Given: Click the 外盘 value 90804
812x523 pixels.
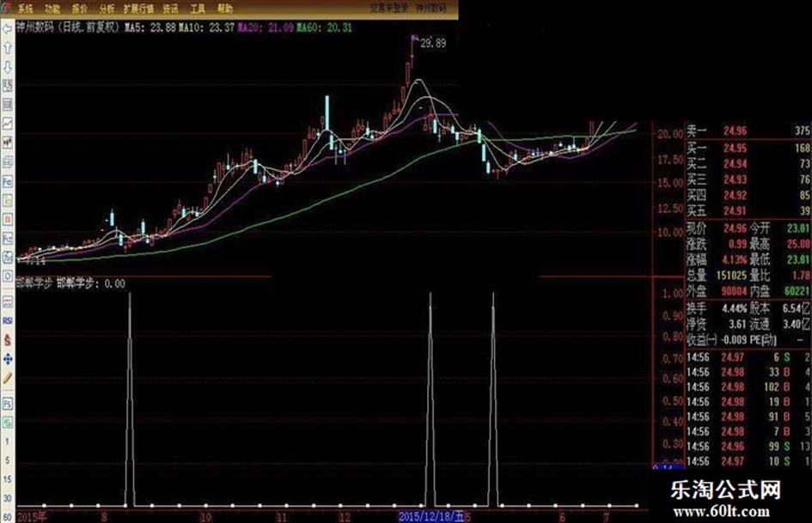Looking at the screenshot, I should pyautogui.click(x=735, y=291).
